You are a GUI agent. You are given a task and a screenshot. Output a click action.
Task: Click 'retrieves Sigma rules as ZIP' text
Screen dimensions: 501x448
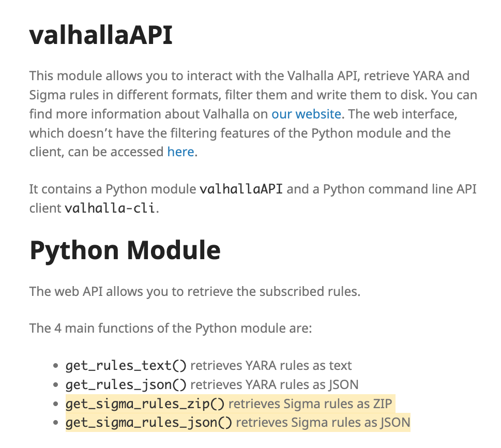[310, 404]
